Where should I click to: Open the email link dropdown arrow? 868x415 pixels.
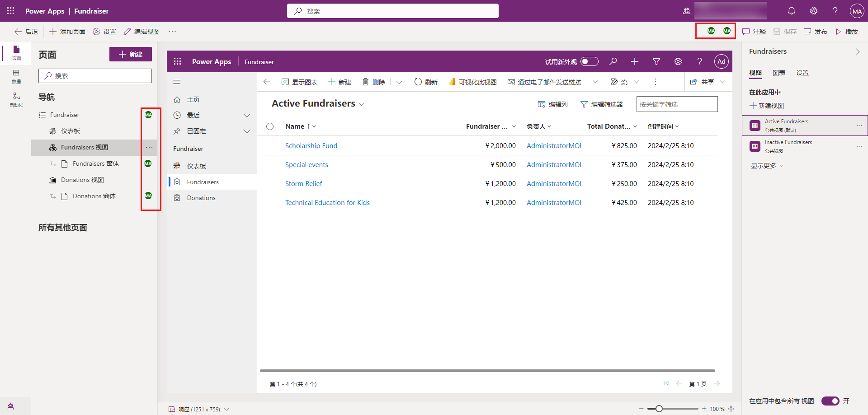coord(595,82)
